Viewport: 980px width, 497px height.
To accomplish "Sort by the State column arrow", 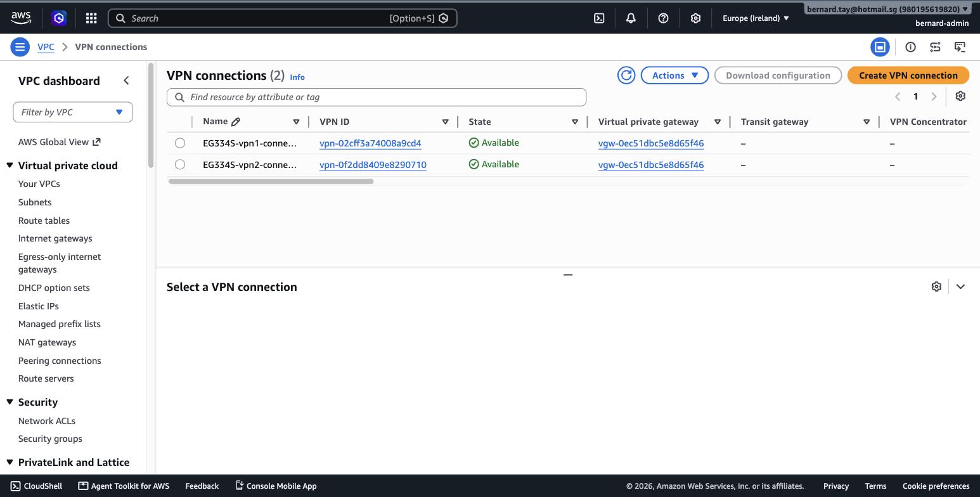I will pyautogui.click(x=575, y=122).
